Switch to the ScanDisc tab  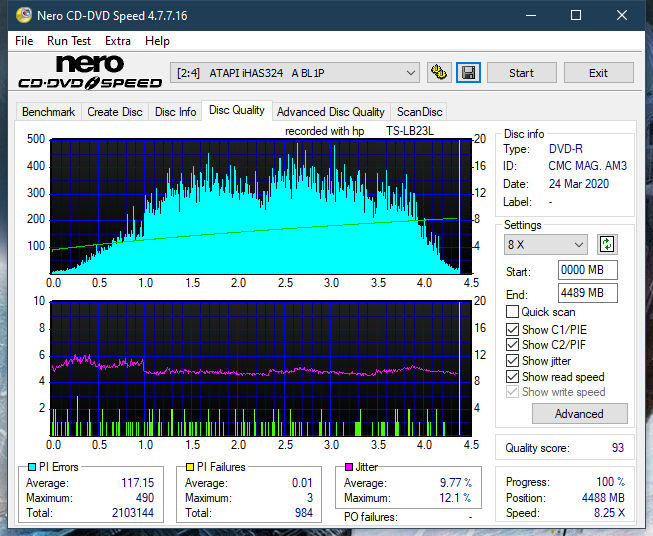(x=419, y=112)
